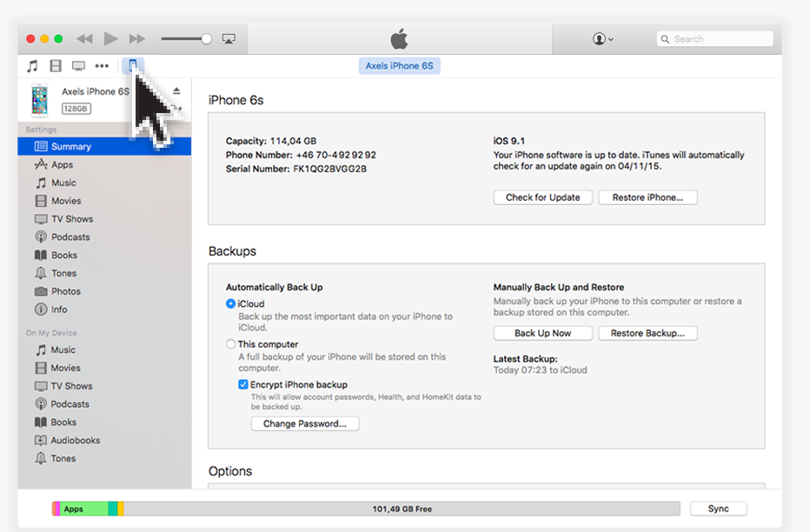Show more media types via ellipsis
The image size is (810, 532).
click(x=102, y=65)
